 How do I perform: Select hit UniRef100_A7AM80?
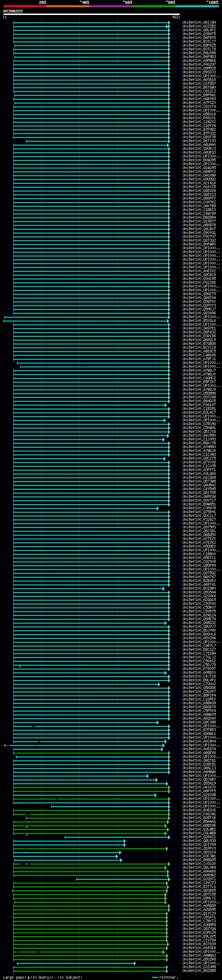[x=199, y=447]
